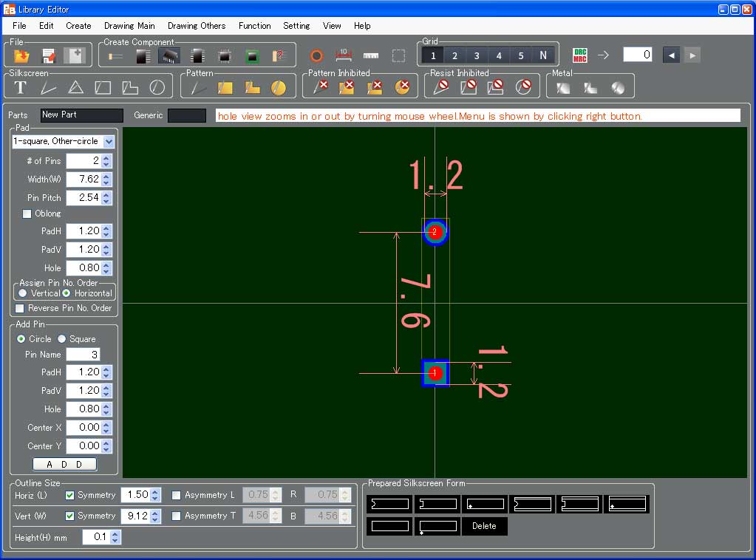Select the Silkscreen text T tool

coord(20,88)
